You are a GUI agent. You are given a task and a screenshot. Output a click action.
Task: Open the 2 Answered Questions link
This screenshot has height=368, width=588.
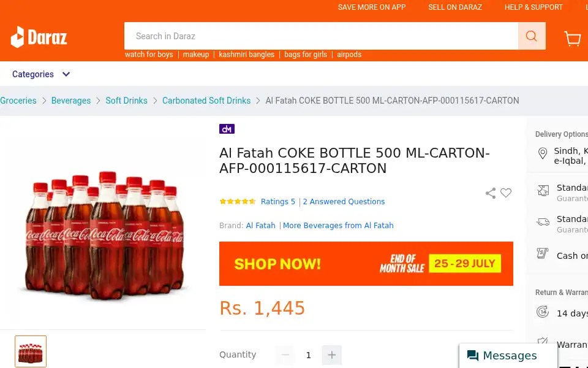pyautogui.click(x=344, y=202)
